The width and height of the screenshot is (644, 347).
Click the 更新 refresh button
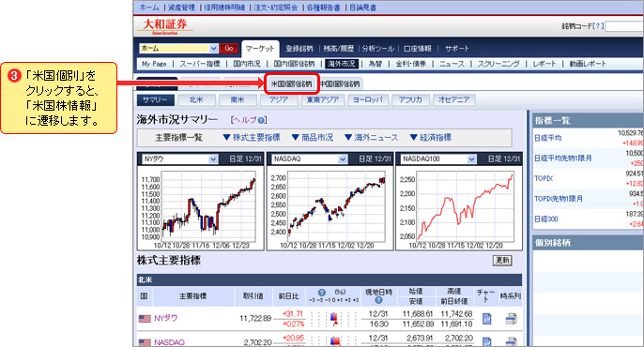(x=502, y=261)
